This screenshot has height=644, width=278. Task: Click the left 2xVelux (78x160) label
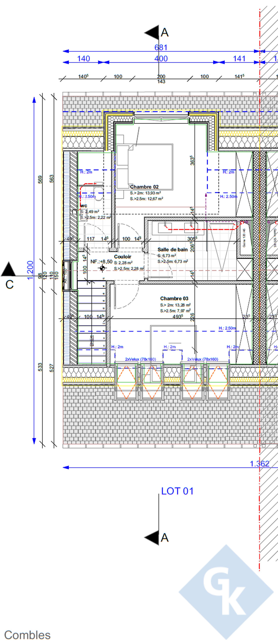tap(140, 359)
